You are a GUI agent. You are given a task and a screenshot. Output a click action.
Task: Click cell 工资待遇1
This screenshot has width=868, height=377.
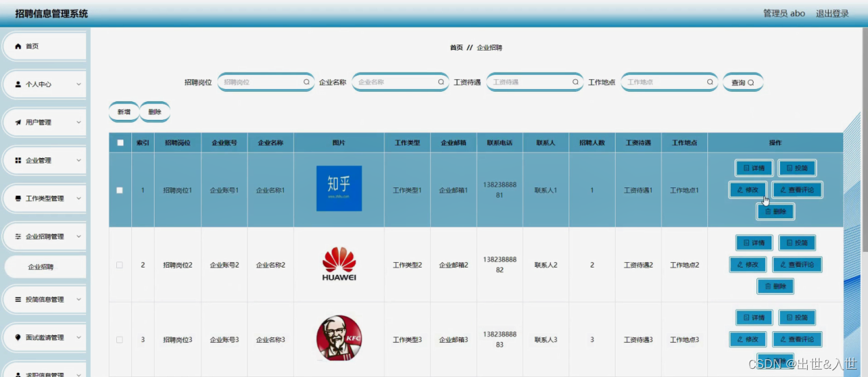click(x=638, y=190)
